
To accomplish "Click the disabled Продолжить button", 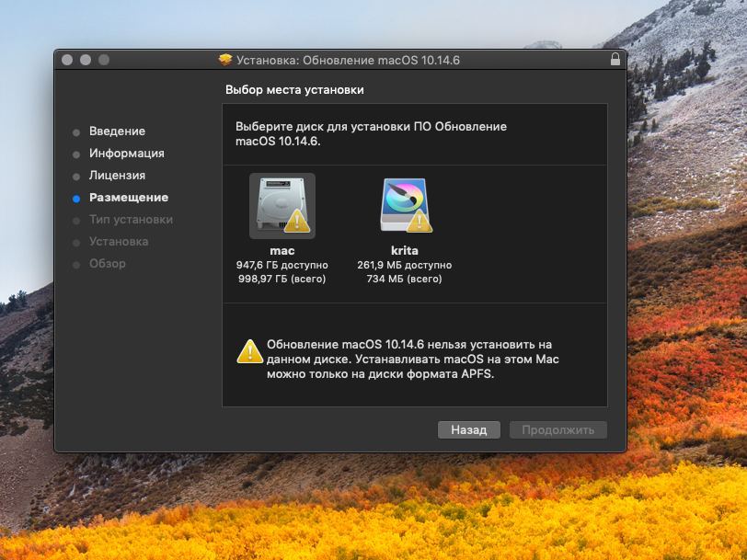I will [557, 430].
